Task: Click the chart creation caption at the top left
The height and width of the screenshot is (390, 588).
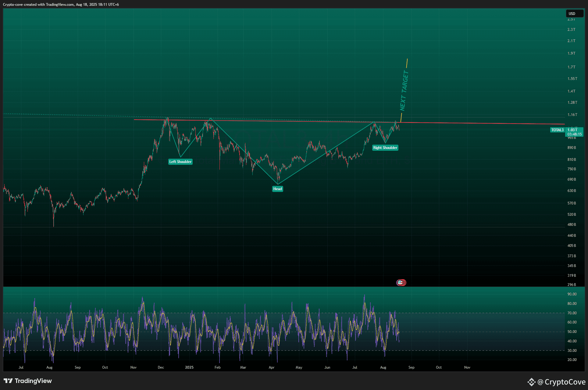Action: pos(61,5)
